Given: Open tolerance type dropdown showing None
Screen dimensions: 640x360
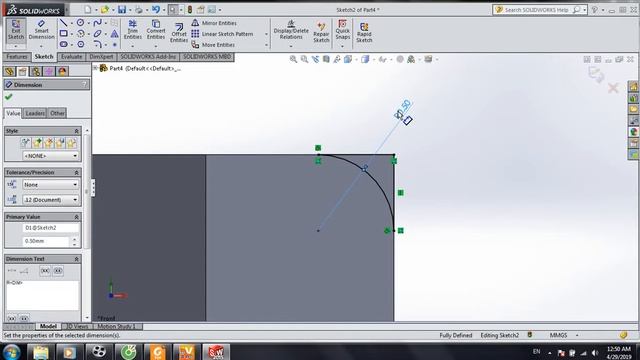Looking at the screenshot, I should pos(51,184).
